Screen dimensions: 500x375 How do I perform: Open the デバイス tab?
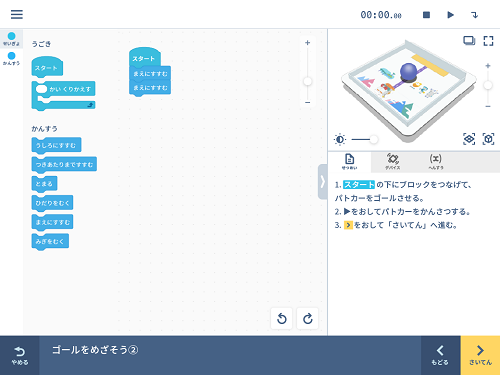392,162
